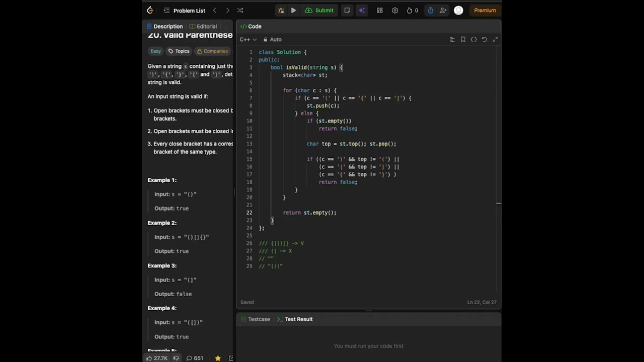Click the 'You must run your code first' message
This screenshot has height=362, width=644.
(369, 346)
